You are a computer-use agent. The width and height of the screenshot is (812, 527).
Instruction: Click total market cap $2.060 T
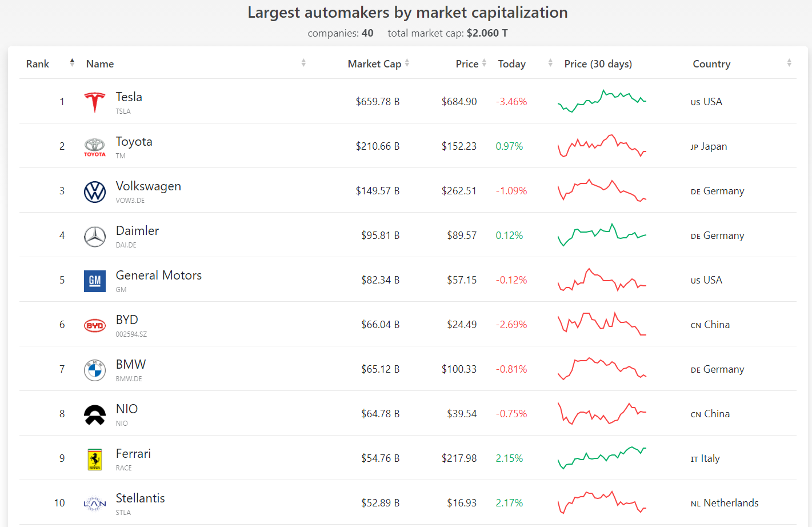pyautogui.click(x=487, y=33)
